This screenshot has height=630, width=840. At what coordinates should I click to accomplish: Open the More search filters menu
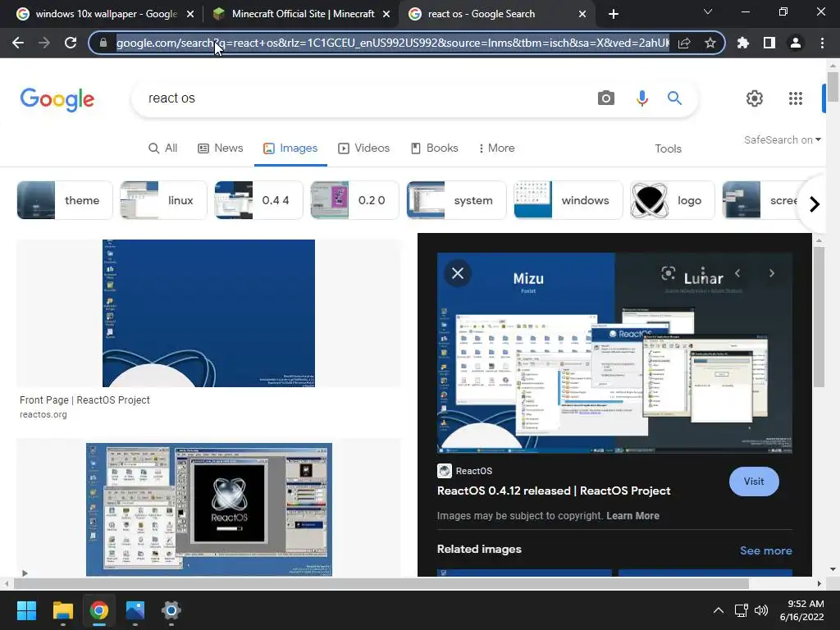pyautogui.click(x=496, y=148)
